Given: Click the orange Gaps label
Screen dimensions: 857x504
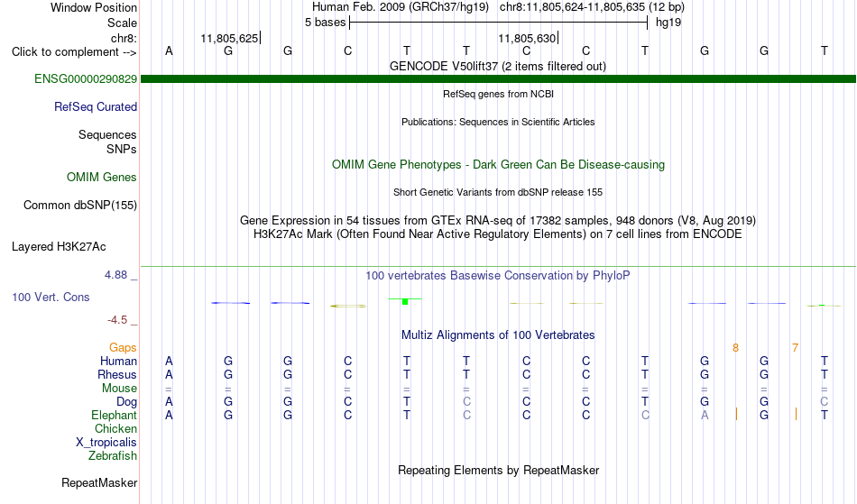Looking at the screenshot, I should click(123, 348).
